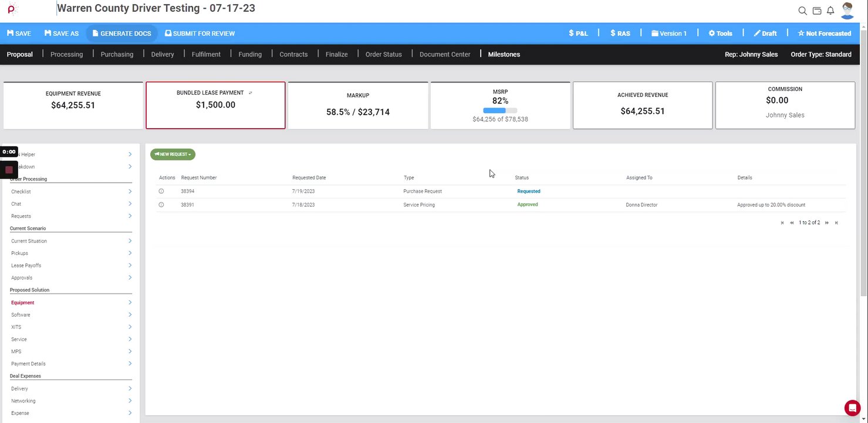
Task: Open the wallet icon in header
Action: tap(816, 11)
